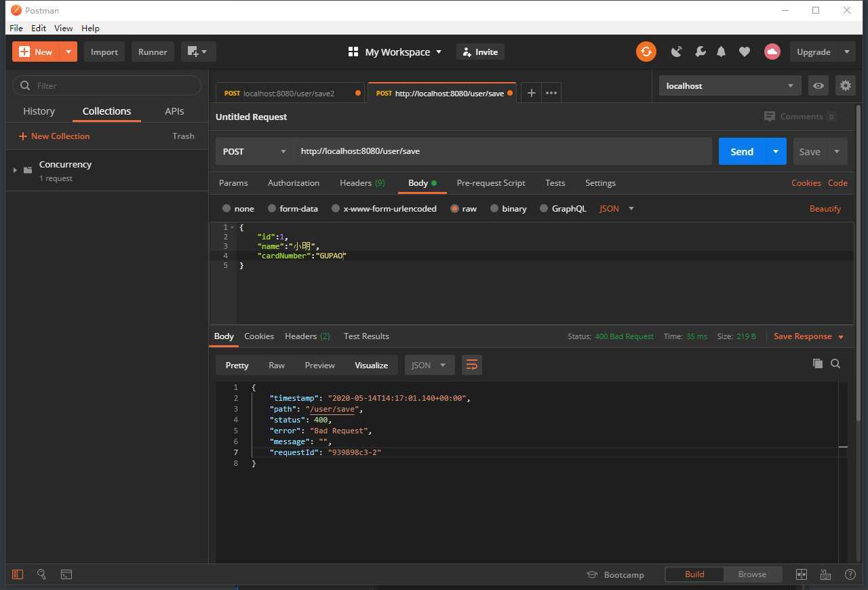Open the Help menu

point(90,28)
